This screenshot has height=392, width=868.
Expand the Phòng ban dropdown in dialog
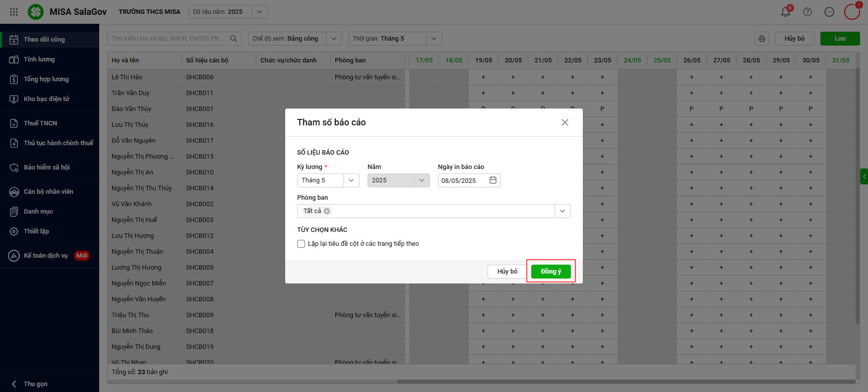[562, 211]
